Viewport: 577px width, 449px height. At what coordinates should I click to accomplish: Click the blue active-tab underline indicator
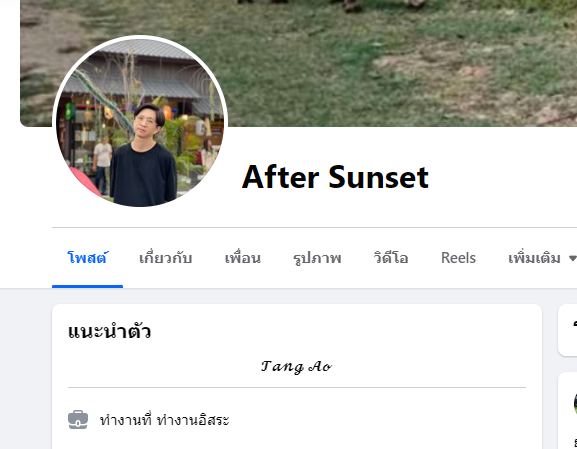87,286
